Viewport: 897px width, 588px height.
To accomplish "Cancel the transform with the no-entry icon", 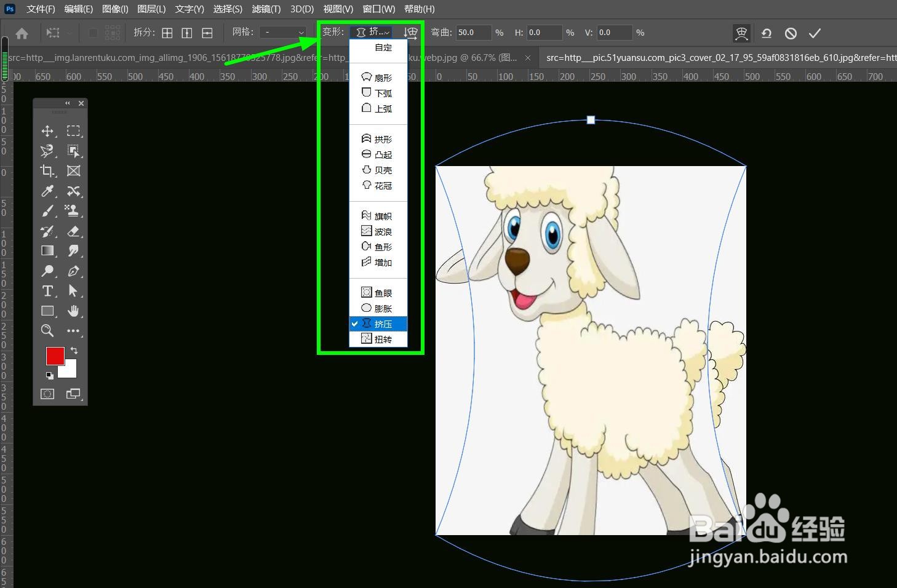I will pyautogui.click(x=791, y=33).
